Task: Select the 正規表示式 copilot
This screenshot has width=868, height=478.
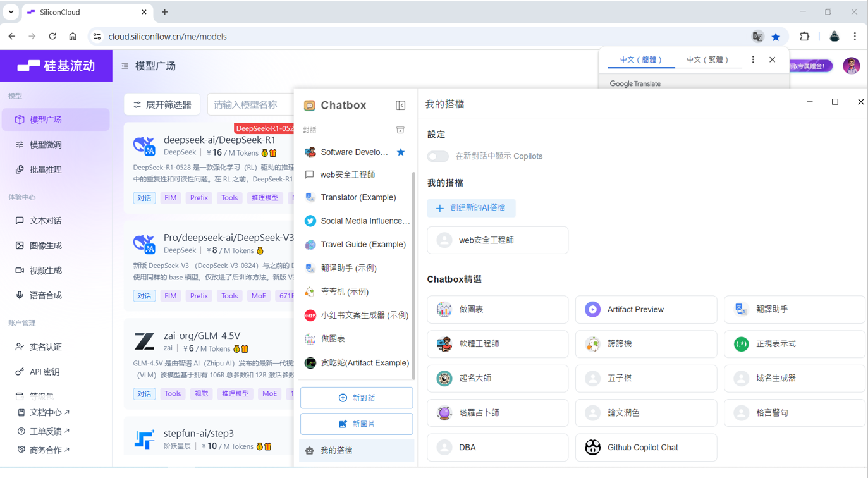Action: click(x=795, y=344)
